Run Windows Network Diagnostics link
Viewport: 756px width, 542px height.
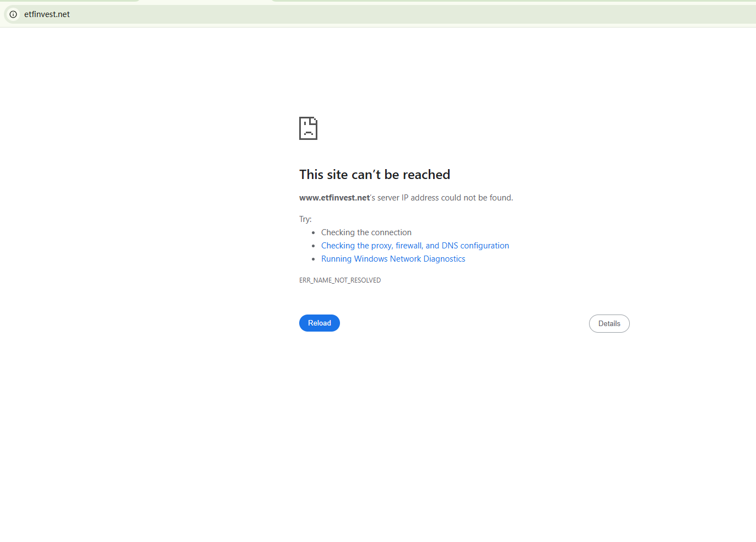[x=393, y=259]
